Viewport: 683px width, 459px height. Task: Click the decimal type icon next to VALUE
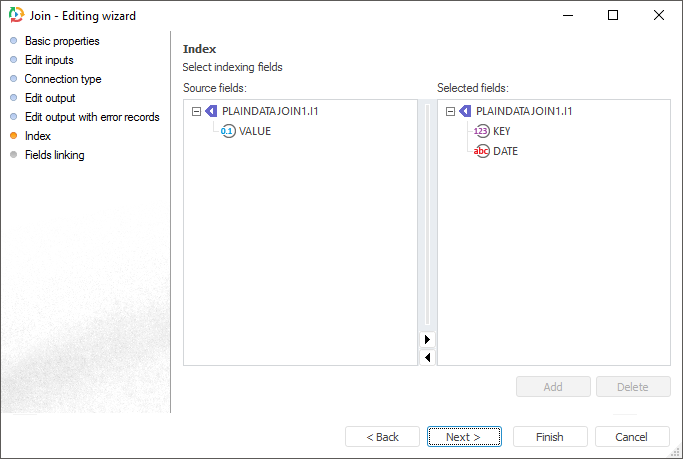tap(228, 131)
